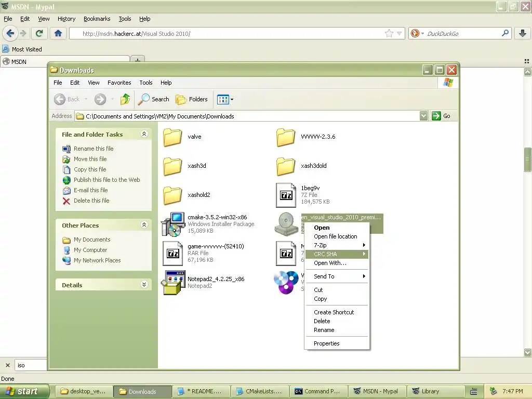
Task: Choose Open file location in context menu
Action: click(x=337, y=236)
